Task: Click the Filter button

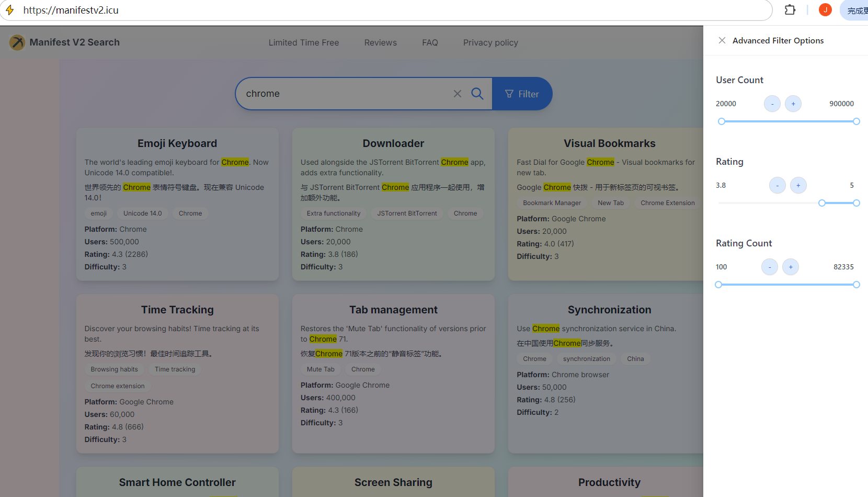Action: click(x=522, y=94)
